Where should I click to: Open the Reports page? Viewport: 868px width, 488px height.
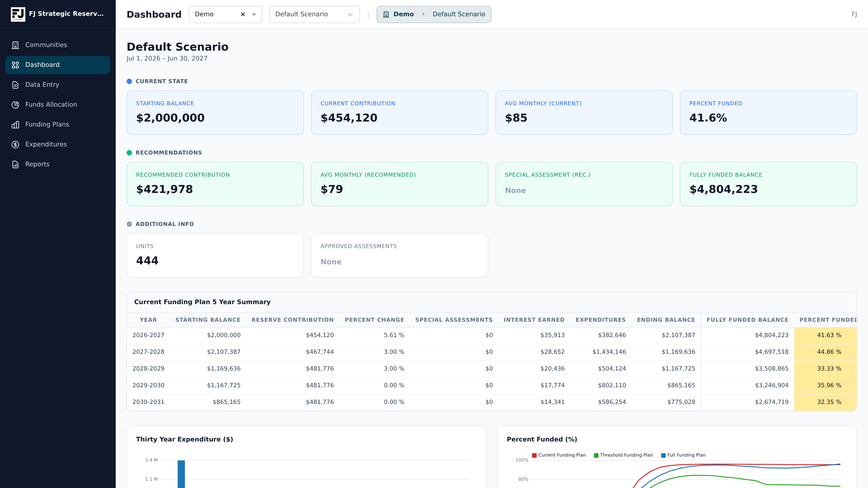58,164
